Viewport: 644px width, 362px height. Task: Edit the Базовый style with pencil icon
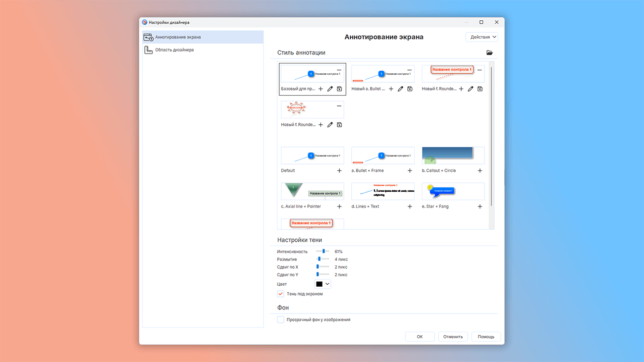pyautogui.click(x=330, y=89)
